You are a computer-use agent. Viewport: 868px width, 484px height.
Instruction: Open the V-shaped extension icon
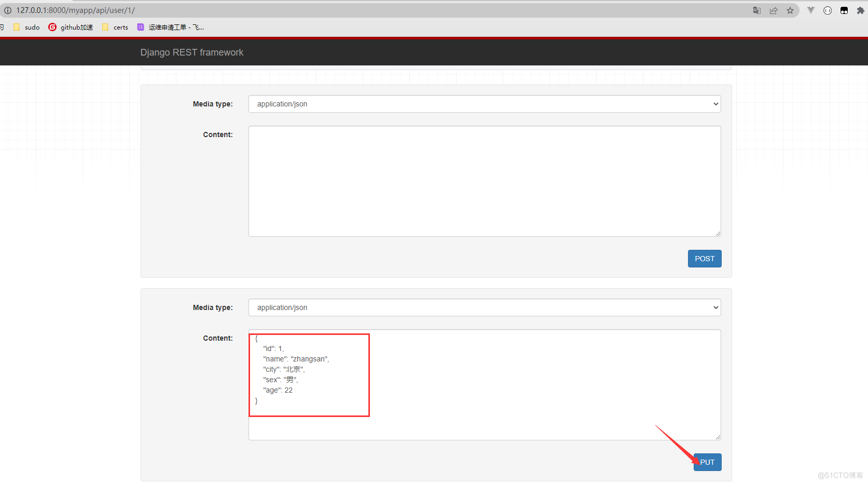point(811,10)
